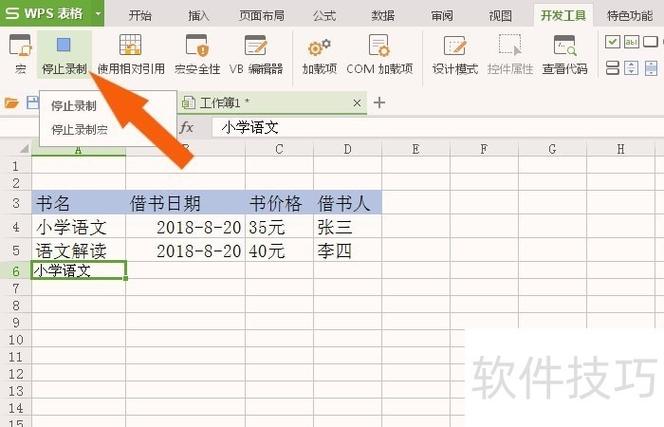Viewport: 664px width, 427px height.
Task: Switch to the 数据 tab
Action: tap(383, 16)
